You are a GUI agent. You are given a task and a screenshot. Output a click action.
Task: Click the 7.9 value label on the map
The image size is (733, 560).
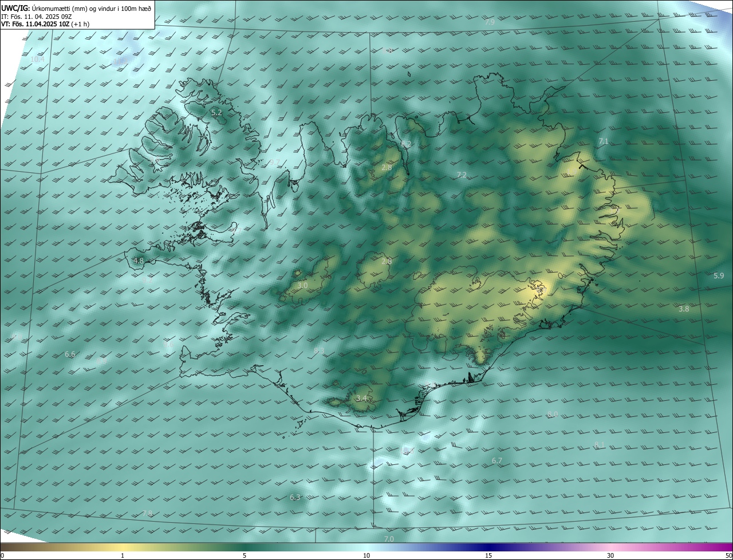coord(490,22)
